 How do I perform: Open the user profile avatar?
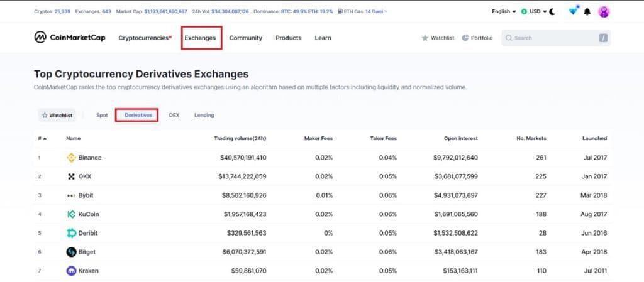tap(603, 12)
